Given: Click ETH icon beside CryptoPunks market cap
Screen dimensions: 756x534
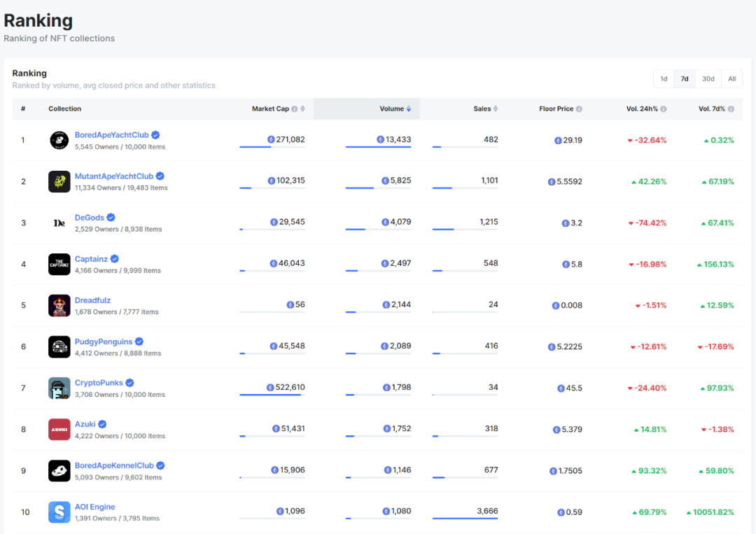Looking at the screenshot, I should coord(270,388).
